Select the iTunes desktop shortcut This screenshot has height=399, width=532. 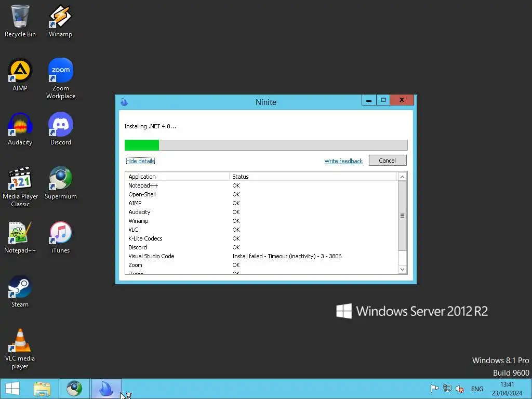(x=61, y=237)
